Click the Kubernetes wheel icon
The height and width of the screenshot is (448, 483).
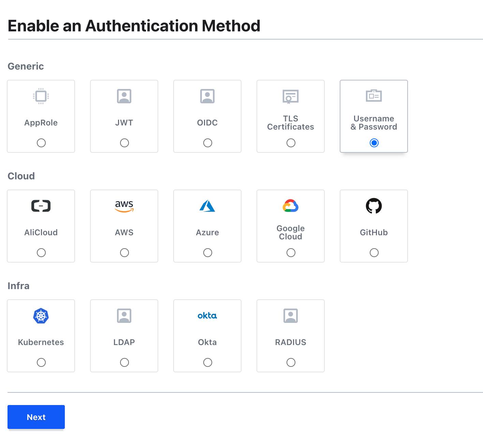(x=41, y=316)
